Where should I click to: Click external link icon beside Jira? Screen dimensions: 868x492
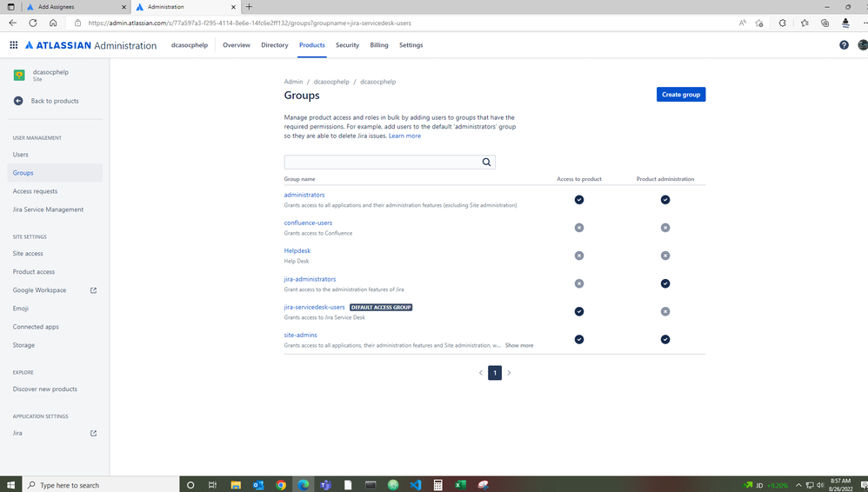click(94, 434)
